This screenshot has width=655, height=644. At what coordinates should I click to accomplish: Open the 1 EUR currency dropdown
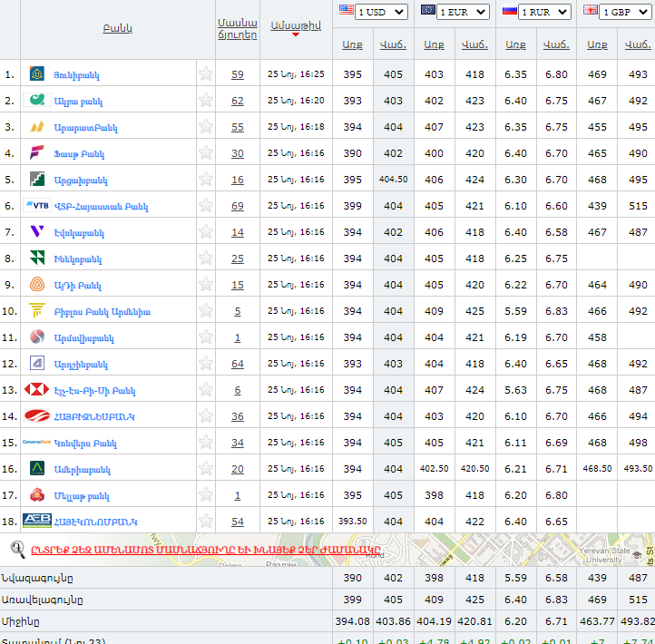463,12
